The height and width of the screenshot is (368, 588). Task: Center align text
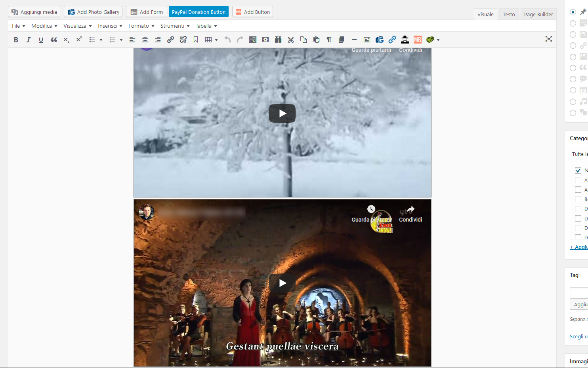coord(145,40)
